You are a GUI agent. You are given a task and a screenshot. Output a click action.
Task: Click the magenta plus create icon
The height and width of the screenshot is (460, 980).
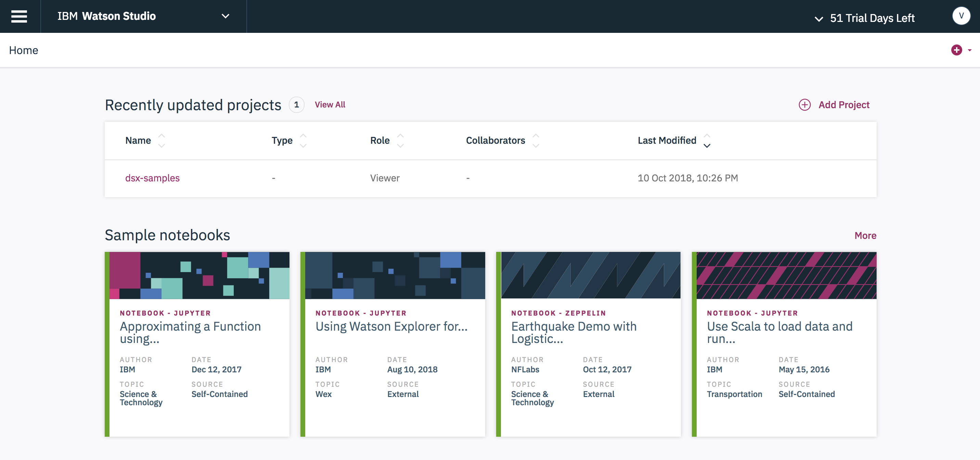956,50
